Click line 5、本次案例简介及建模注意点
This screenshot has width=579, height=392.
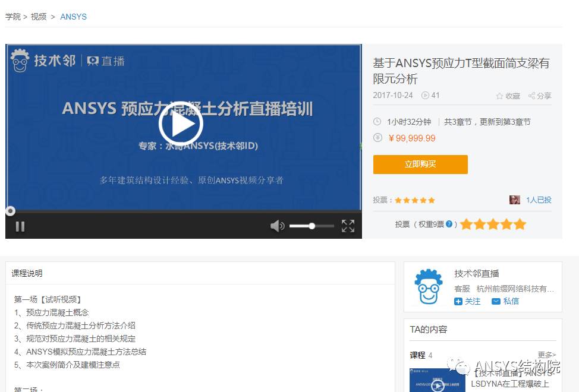pyautogui.click(x=67, y=365)
